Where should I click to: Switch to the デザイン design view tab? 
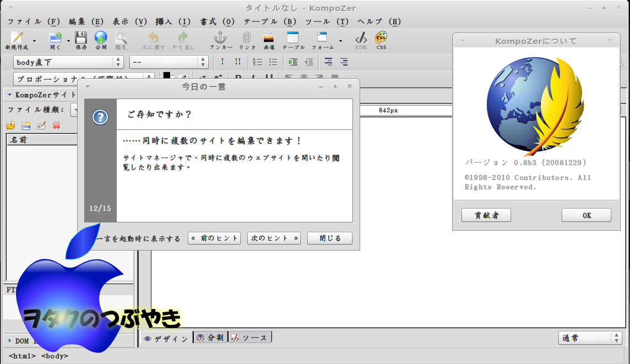(166, 339)
